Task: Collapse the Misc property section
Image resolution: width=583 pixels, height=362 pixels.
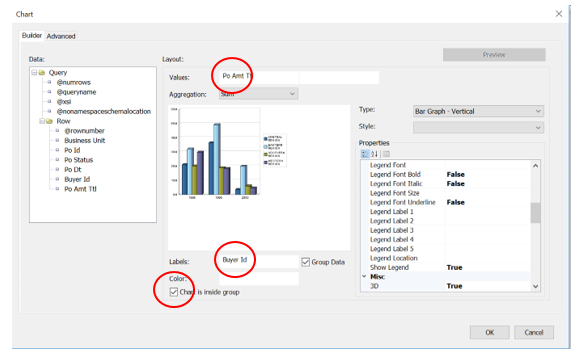Action: point(365,277)
